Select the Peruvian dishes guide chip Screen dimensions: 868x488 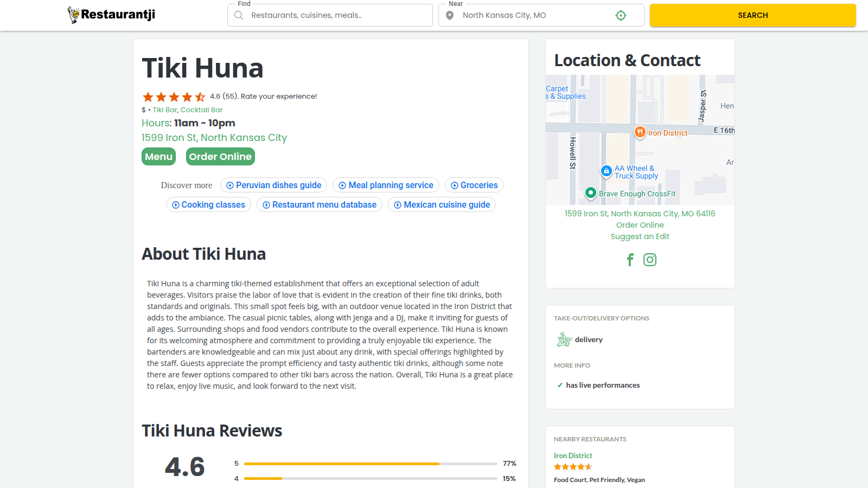coord(273,185)
